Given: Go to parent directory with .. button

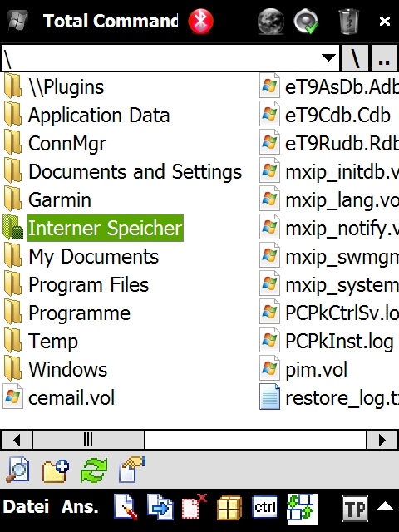Looking at the screenshot, I should coord(384,58).
